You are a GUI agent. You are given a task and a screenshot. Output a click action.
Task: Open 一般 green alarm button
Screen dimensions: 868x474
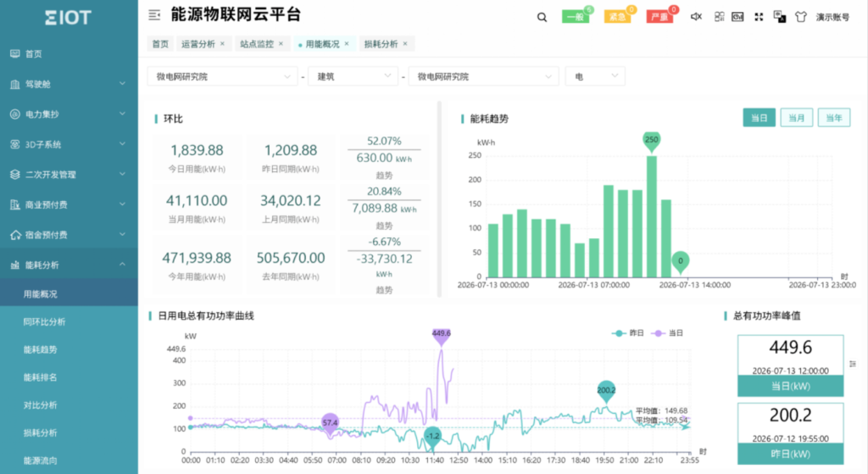click(576, 17)
